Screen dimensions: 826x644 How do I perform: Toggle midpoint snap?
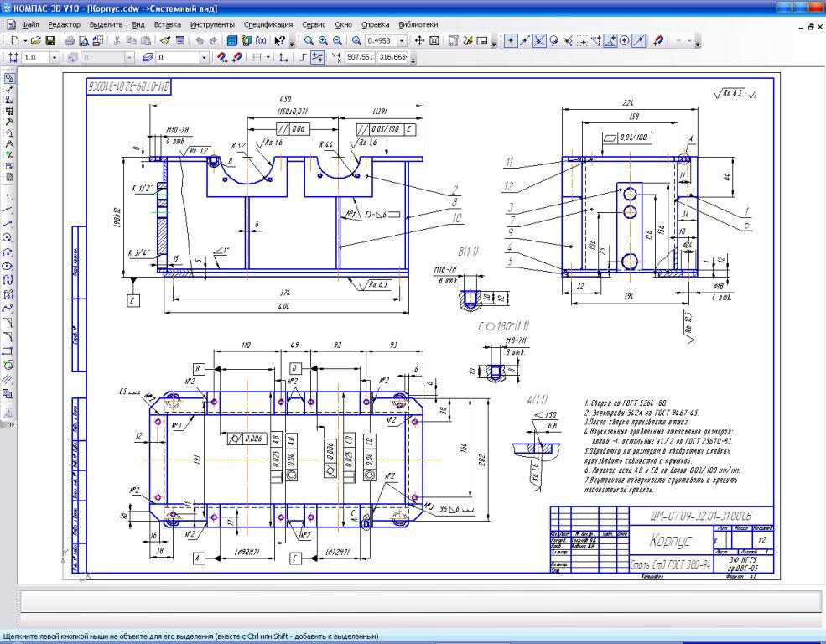pos(525,40)
